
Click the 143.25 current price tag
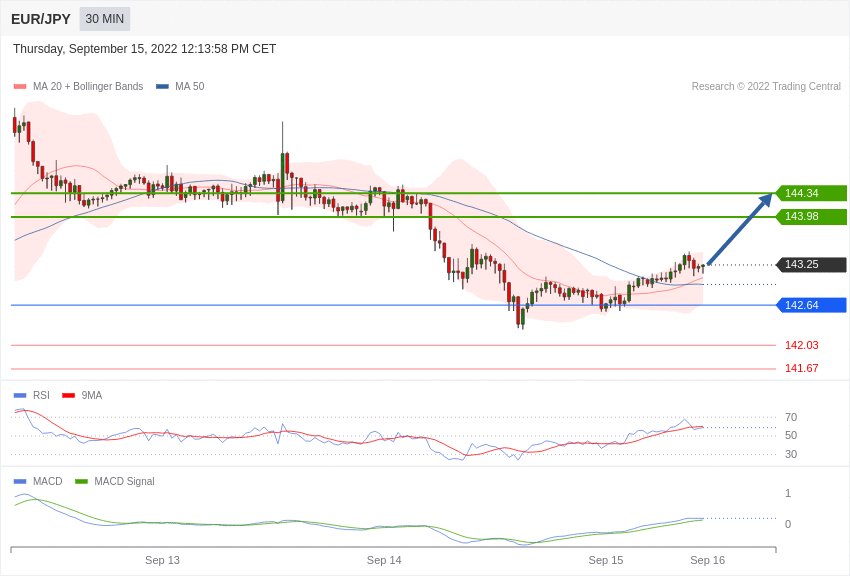(811, 264)
